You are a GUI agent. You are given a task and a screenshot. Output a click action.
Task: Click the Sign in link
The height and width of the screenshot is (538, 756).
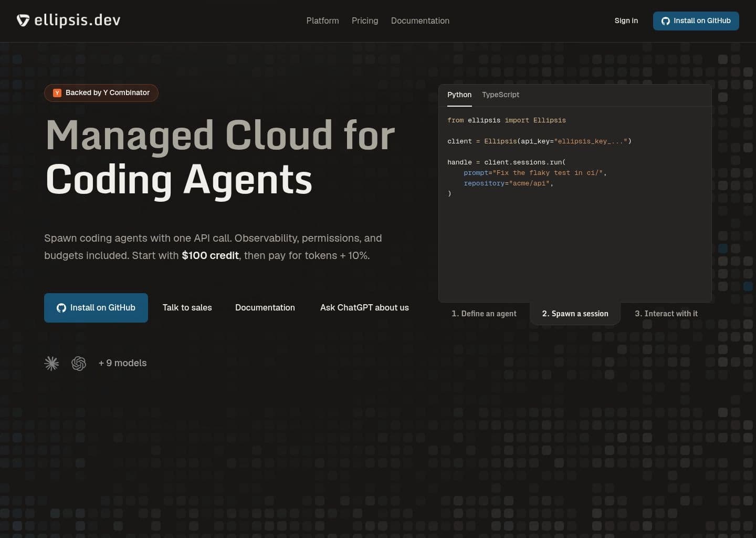point(626,20)
